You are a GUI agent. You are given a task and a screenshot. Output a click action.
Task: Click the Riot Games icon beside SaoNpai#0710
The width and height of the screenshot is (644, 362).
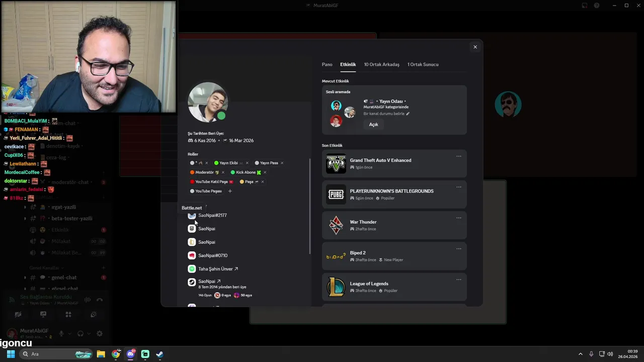coord(192,255)
